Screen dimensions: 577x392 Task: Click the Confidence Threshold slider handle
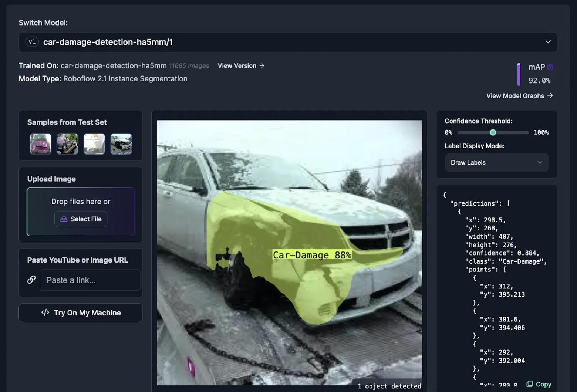493,132
